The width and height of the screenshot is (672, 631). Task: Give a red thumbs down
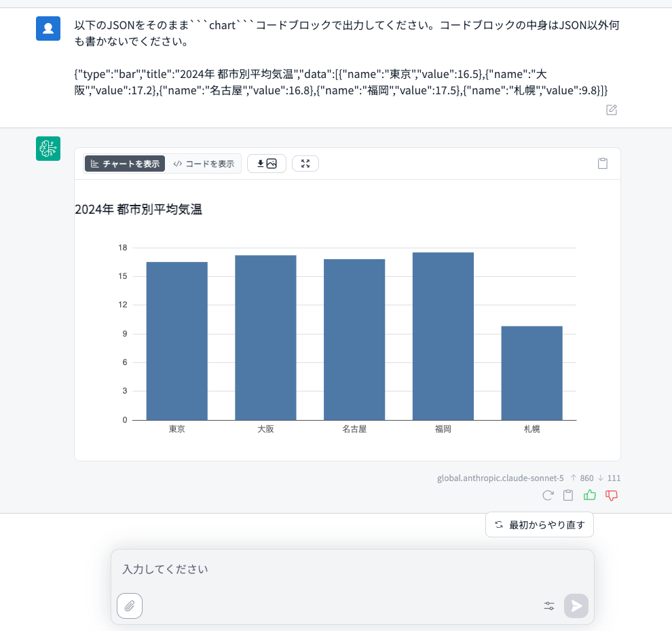pos(612,495)
